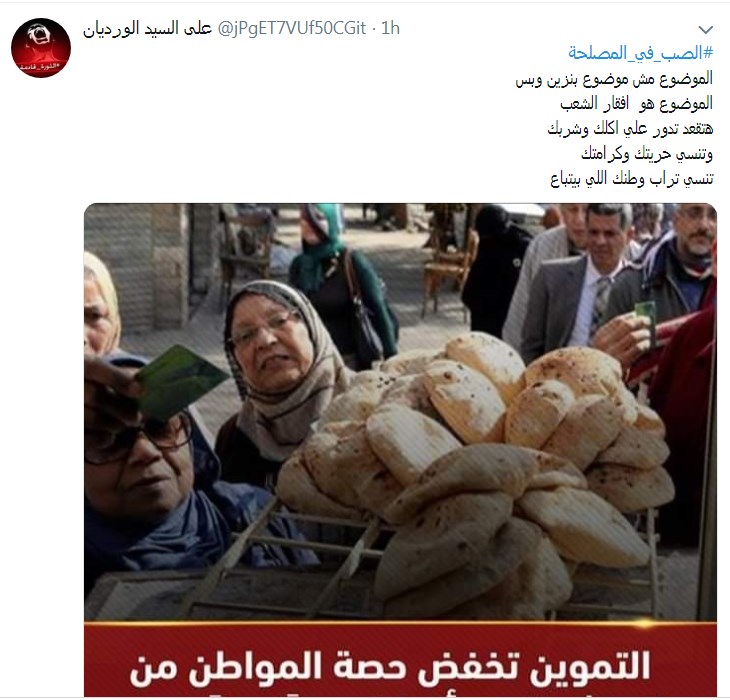Select the line هتقعد تدور علي اكلك وشربك
Screen dimensions: 730x700
(x=630, y=128)
